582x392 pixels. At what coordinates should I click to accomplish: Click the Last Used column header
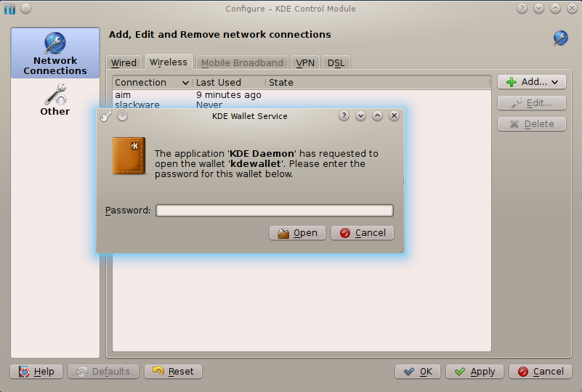[x=229, y=82]
